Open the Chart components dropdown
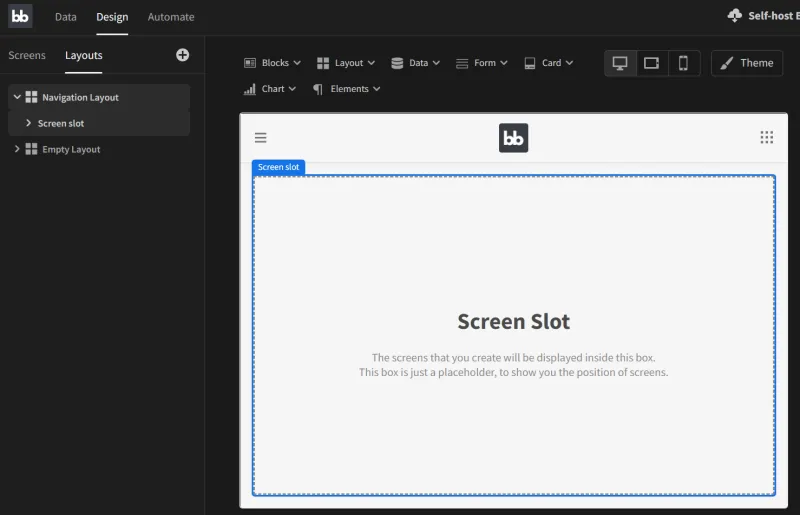 270,89
